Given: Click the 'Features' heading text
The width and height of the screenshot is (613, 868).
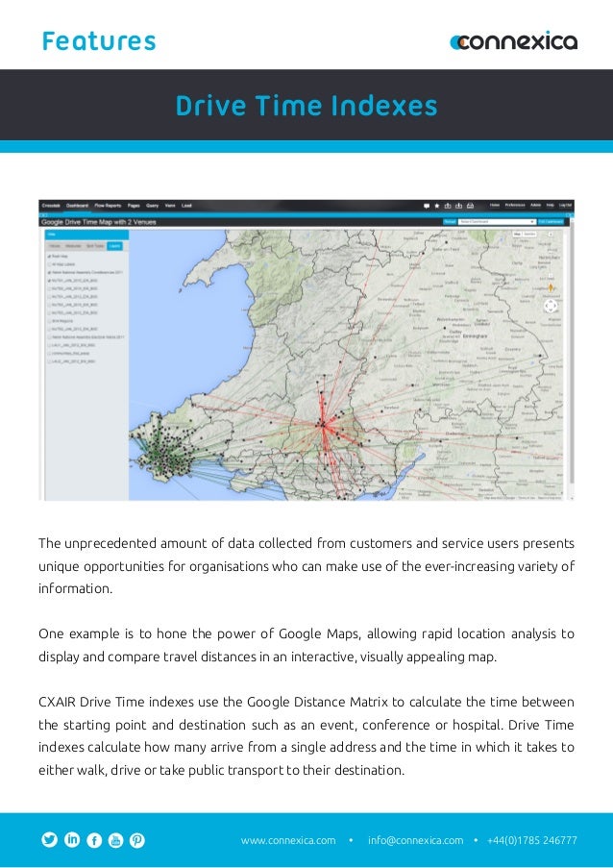Looking at the screenshot, I should coord(99,41).
